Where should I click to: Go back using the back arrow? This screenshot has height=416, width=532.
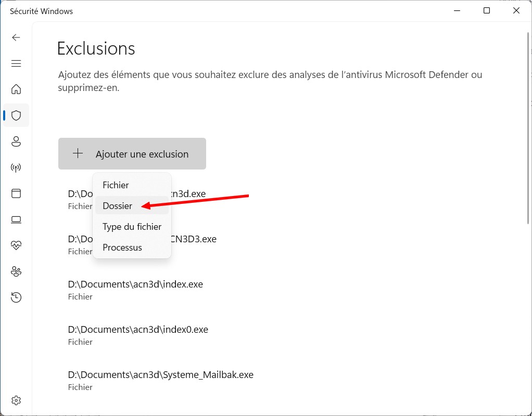(16, 37)
